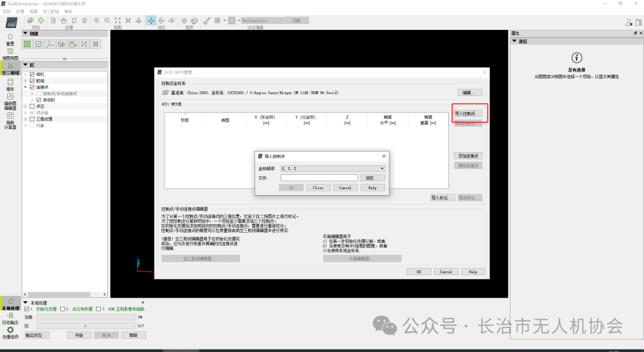The image size is (644, 352).
Task: Collapse the 选区 section in properties panel
Action: pyautogui.click(x=514, y=41)
